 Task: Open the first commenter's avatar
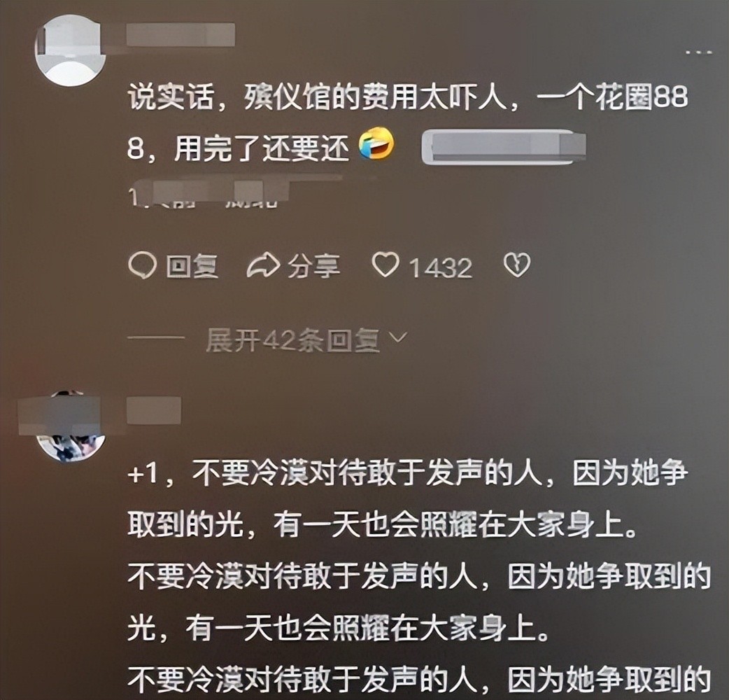pyautogui.click(x=71, y=50)
